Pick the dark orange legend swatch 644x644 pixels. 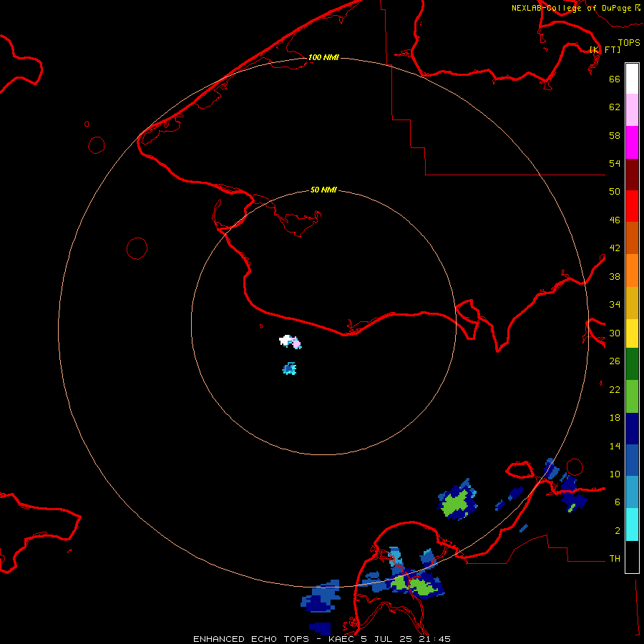pyautogui.click(x=632, y=238)
